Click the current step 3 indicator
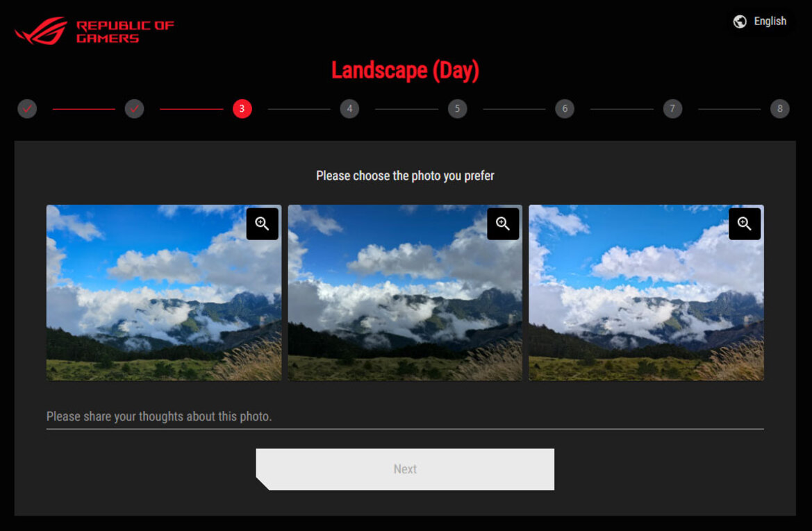This screenshot has width=812, height=531. click(242, 109)
